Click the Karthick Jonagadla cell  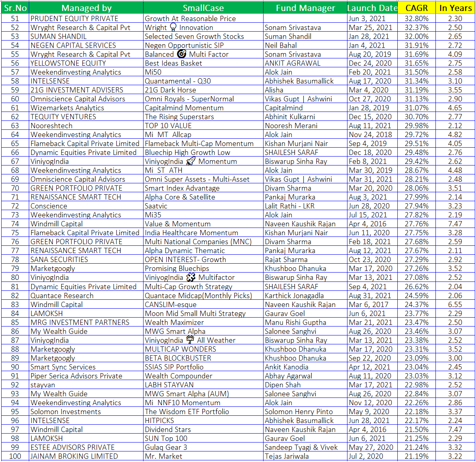coord(305,296)
